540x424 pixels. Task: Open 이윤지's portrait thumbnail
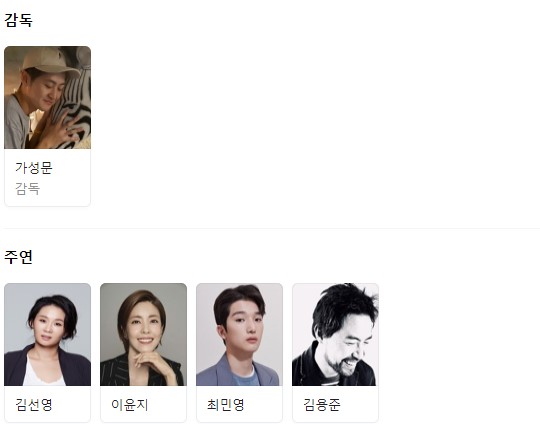coord(144,334)
